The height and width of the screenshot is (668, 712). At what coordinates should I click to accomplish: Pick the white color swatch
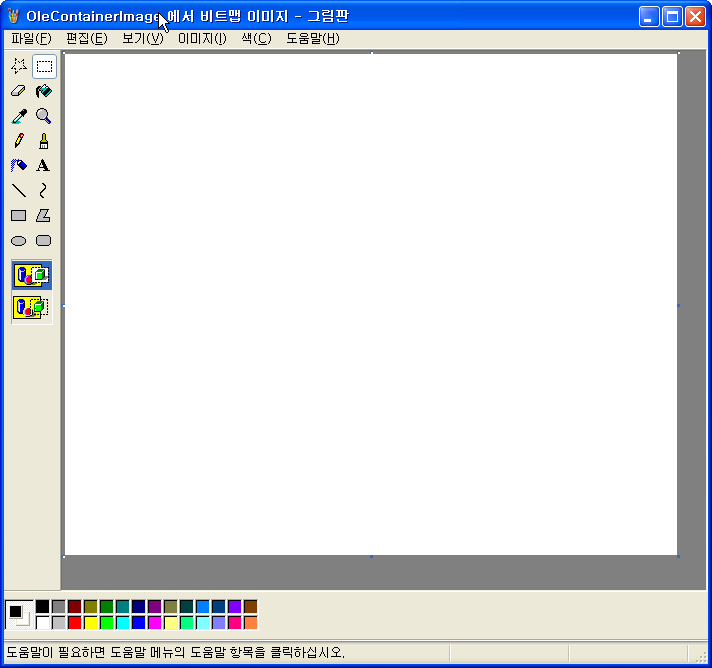[43, 623]
